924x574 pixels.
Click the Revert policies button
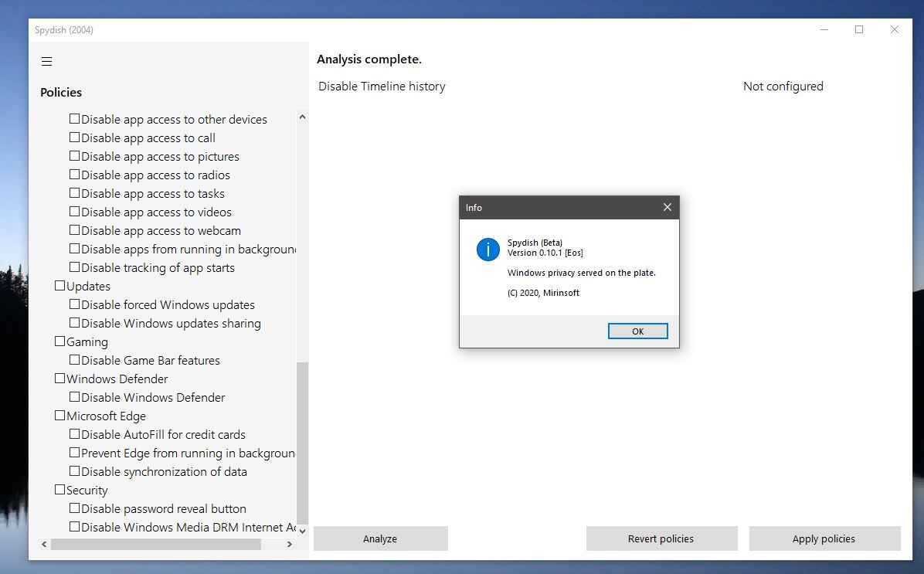click(x=661, y=538)
